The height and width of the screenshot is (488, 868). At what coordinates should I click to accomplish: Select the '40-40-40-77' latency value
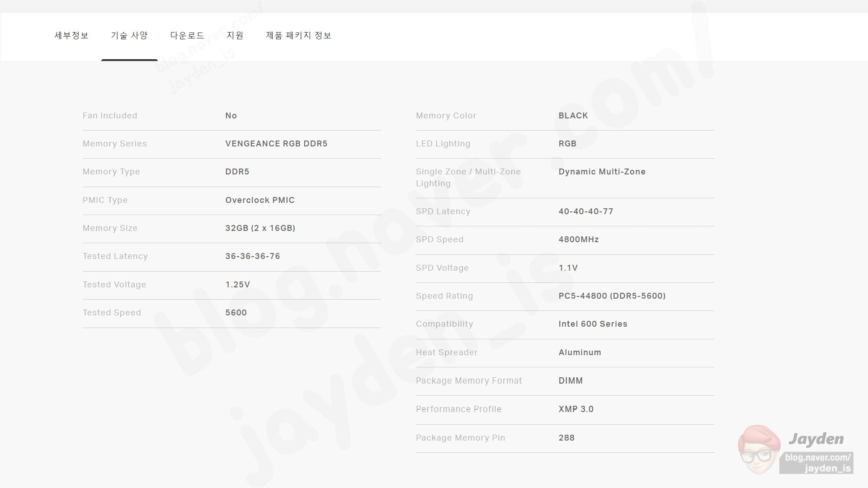click(586, 211)
